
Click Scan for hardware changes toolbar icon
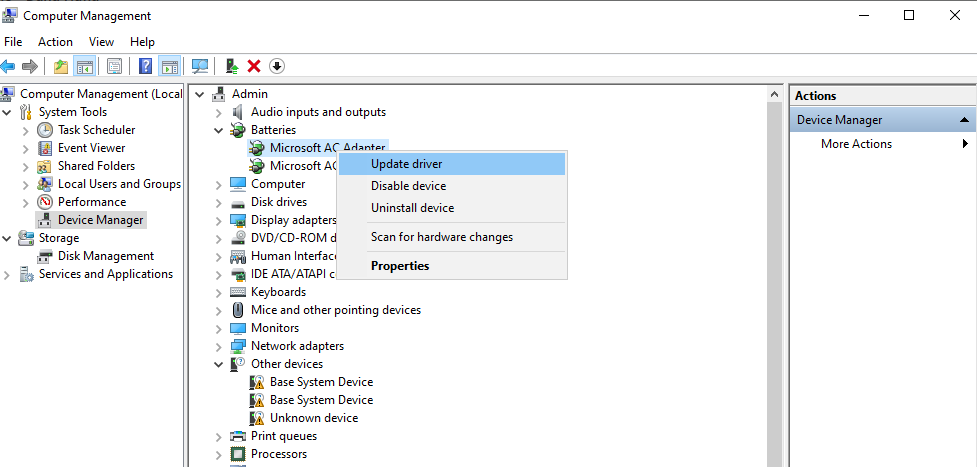(200, 66)
